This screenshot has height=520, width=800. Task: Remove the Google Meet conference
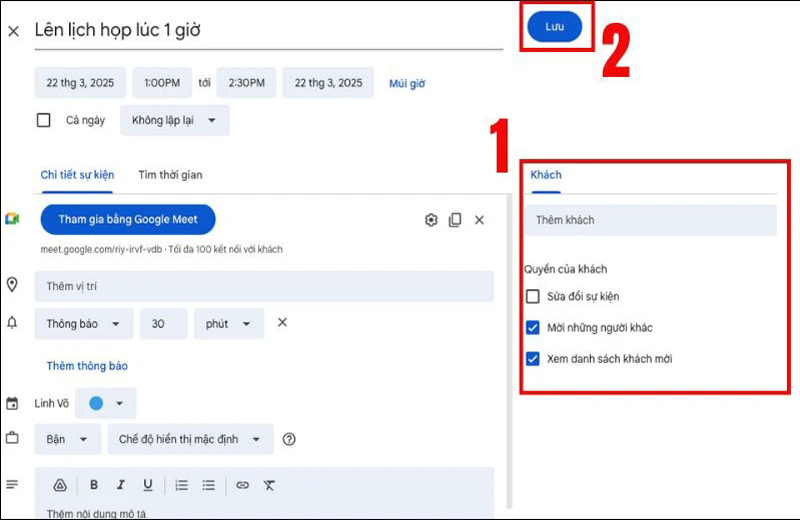[x=479, y=220]
